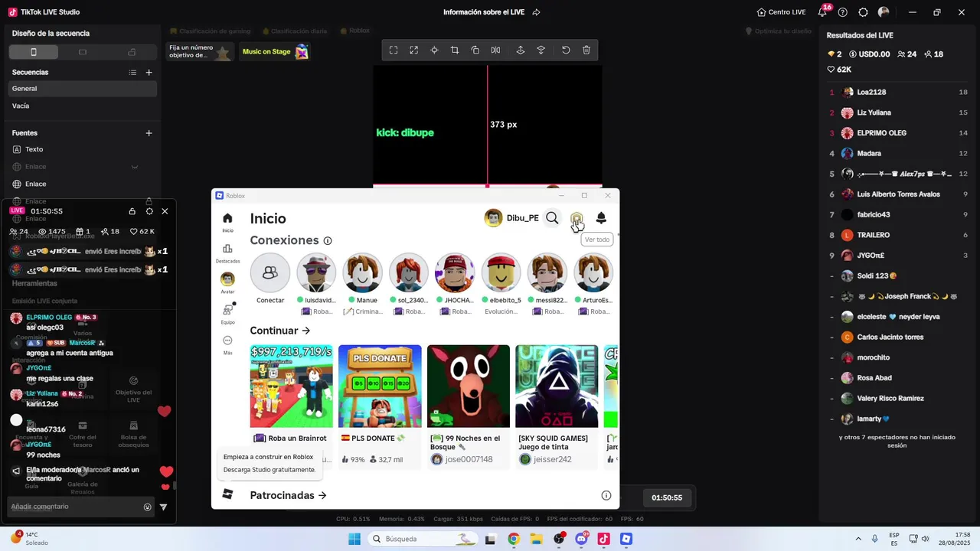The image size is (980, 551).
Task: Flip the source horizontally
Action: pos(496,51)
